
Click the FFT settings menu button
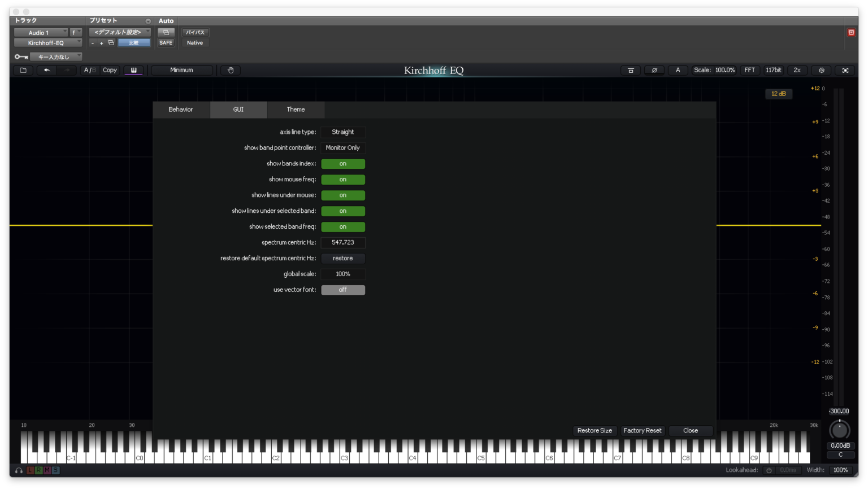[749, 70]
